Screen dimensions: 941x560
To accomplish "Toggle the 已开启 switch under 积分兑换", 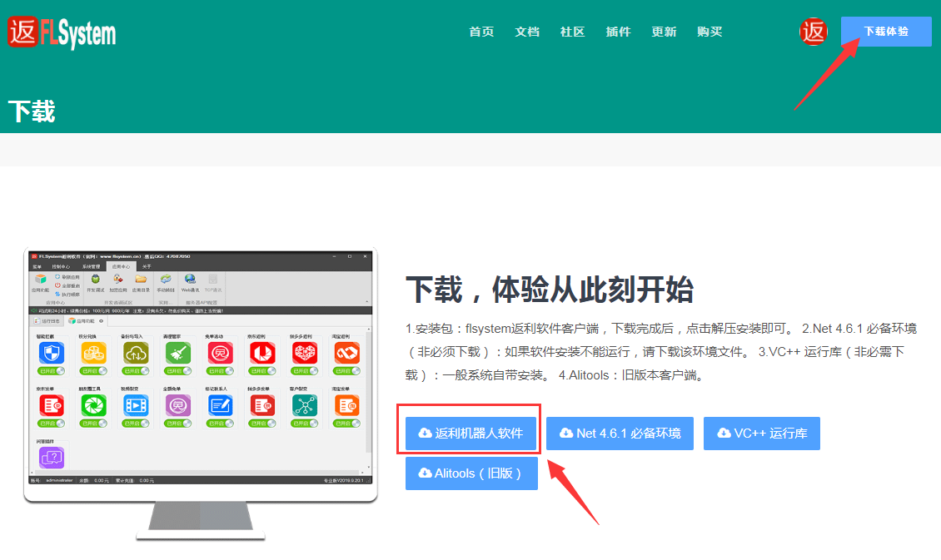I will tap(93, 371).
